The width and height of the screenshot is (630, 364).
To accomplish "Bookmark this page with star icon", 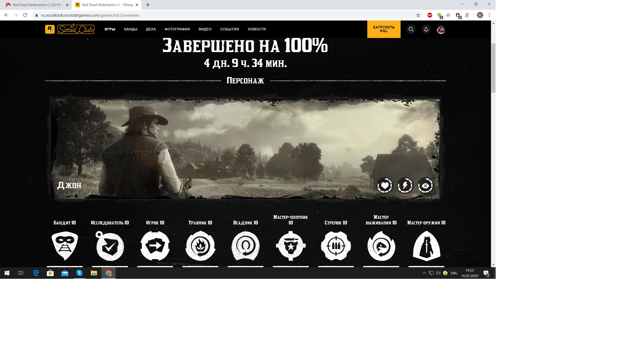I will (x=418, y=15).
